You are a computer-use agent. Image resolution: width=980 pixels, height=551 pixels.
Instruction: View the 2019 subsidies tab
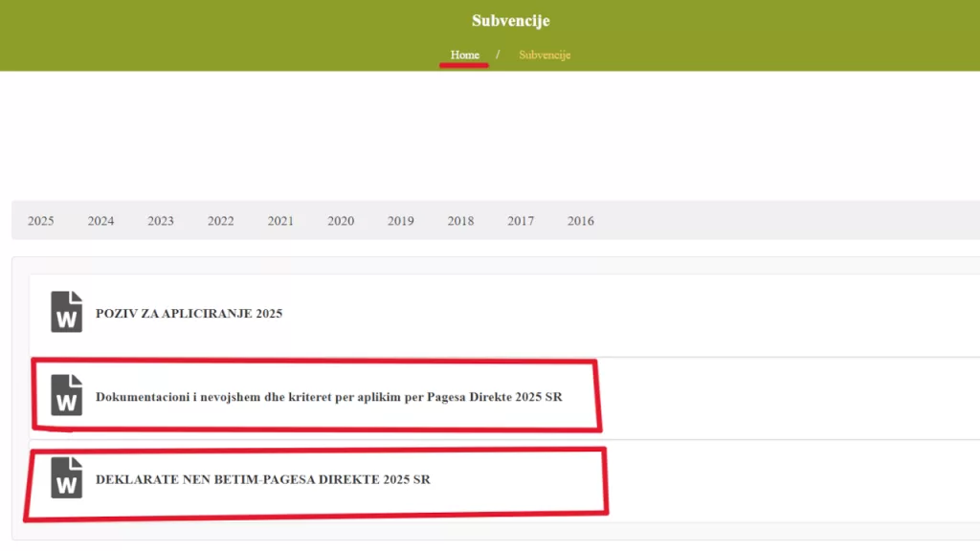(401, 221)
